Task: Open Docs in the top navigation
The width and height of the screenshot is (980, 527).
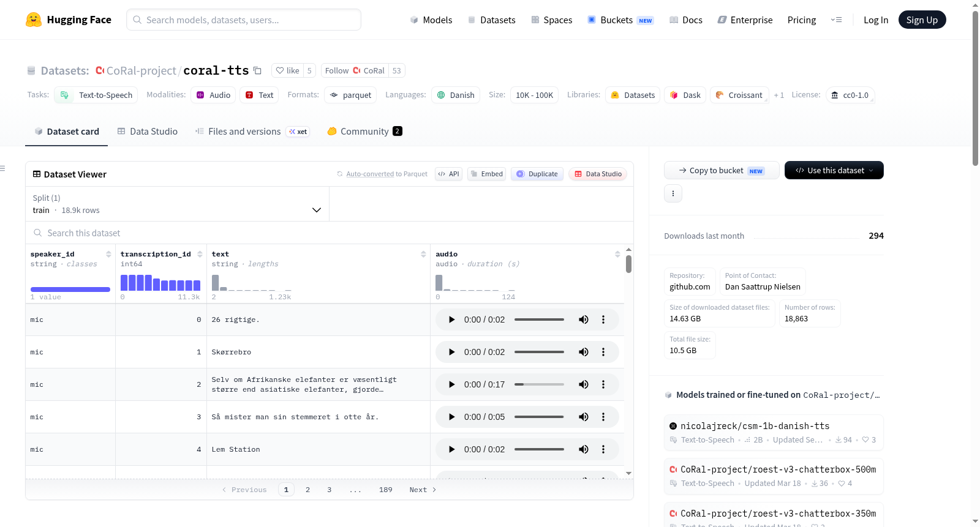Action: (x=686, y=20)
